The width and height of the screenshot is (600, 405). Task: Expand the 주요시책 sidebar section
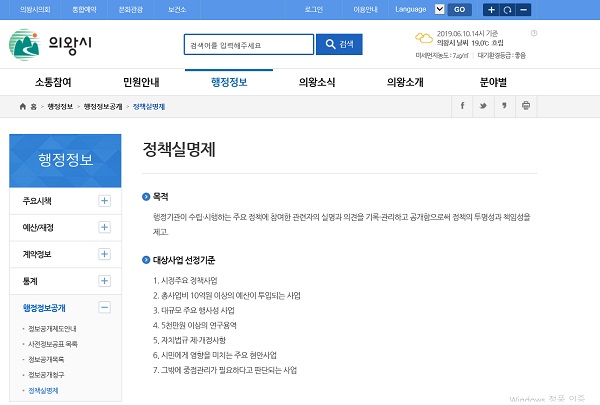click(104, 201)
